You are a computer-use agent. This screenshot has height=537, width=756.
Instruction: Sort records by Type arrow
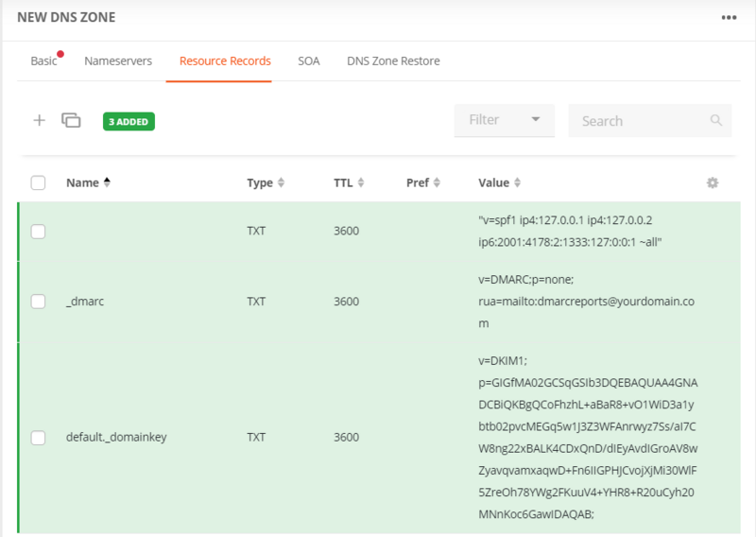[x=281, y=182]
